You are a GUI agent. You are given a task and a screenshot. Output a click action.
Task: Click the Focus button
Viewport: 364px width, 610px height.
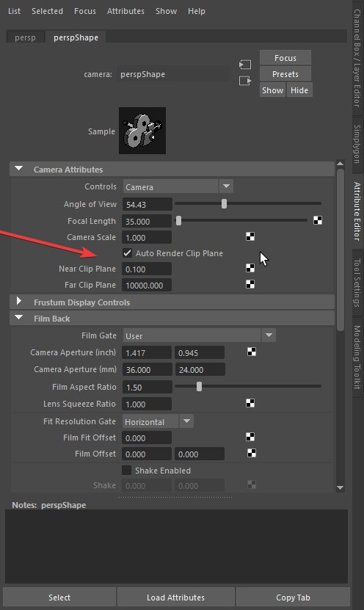pyautogui.click(x=285, y=58)
